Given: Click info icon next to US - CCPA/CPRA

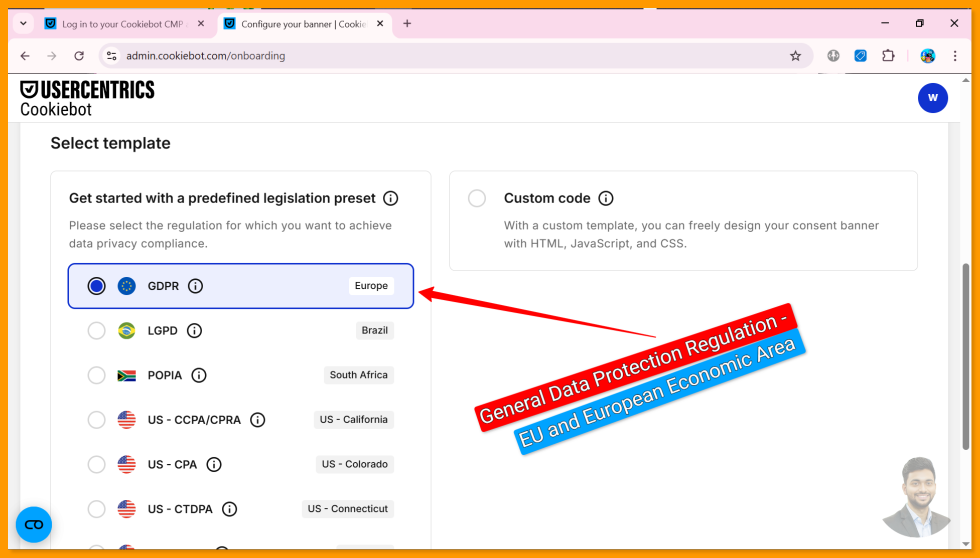Looking at the screenshot, I should [257, 420].
